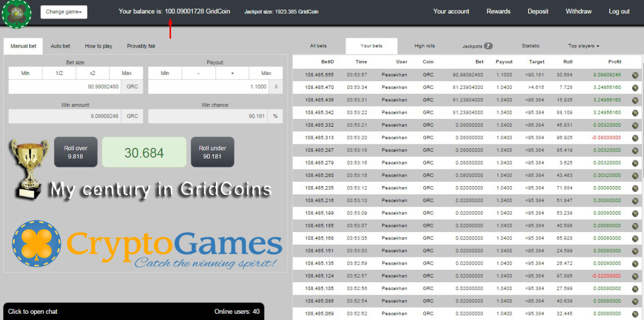Switch to the Auto bet tab
The height and width of the screenshot is (320, 644).
pyautogui.click(x=60, y=46)
